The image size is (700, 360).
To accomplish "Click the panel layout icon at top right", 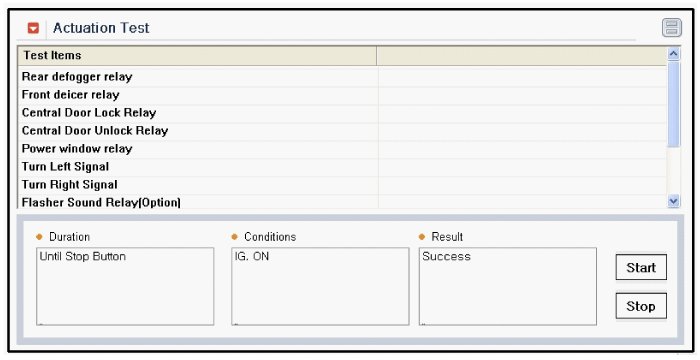I will [671, 28].
